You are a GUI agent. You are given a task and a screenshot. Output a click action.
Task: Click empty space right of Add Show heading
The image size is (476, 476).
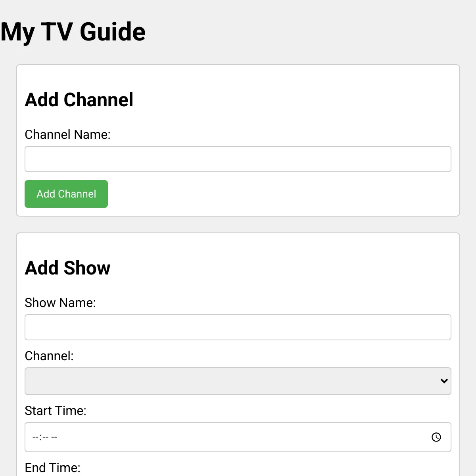click(x=278, y=268)
